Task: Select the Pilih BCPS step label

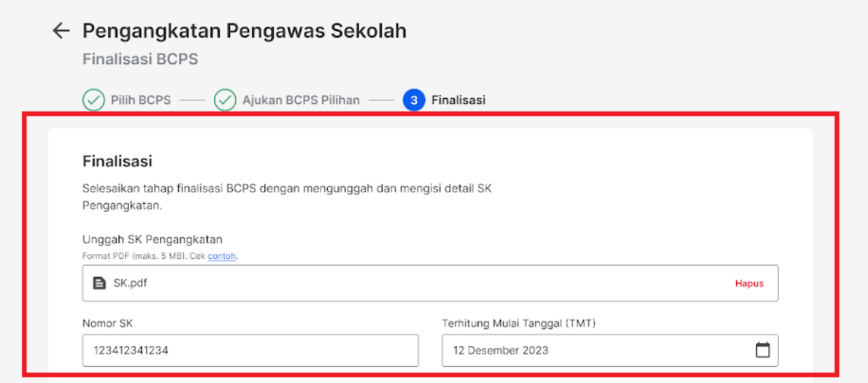Action: coord(140,100)
